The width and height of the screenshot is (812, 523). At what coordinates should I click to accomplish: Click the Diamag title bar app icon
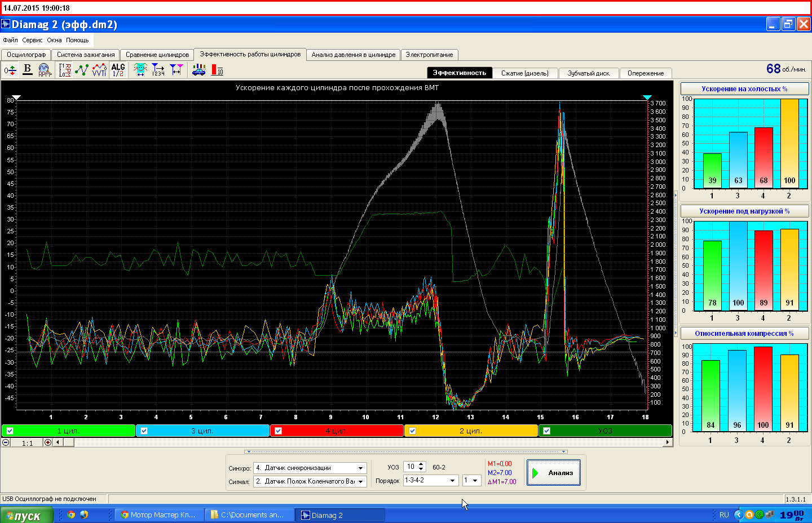coord(6,24)
